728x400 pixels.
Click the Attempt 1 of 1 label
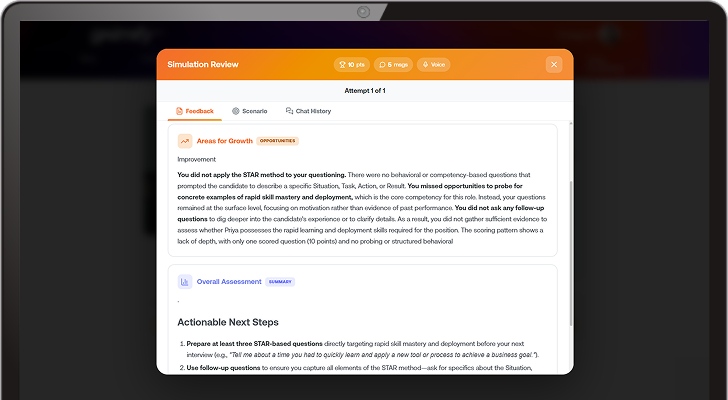tap(365, 91)
